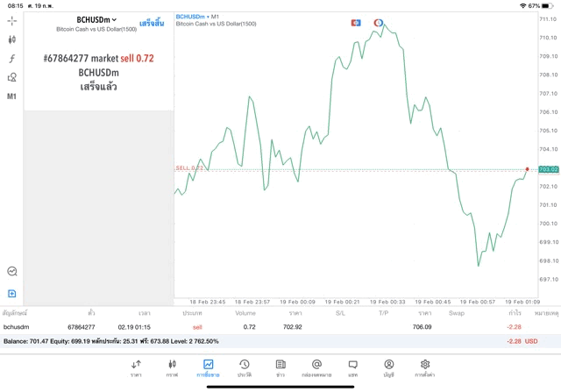The height and width of the screenshot is (392, 561).
Task: Click the chart view icon above new order
Action: [12, 272]
